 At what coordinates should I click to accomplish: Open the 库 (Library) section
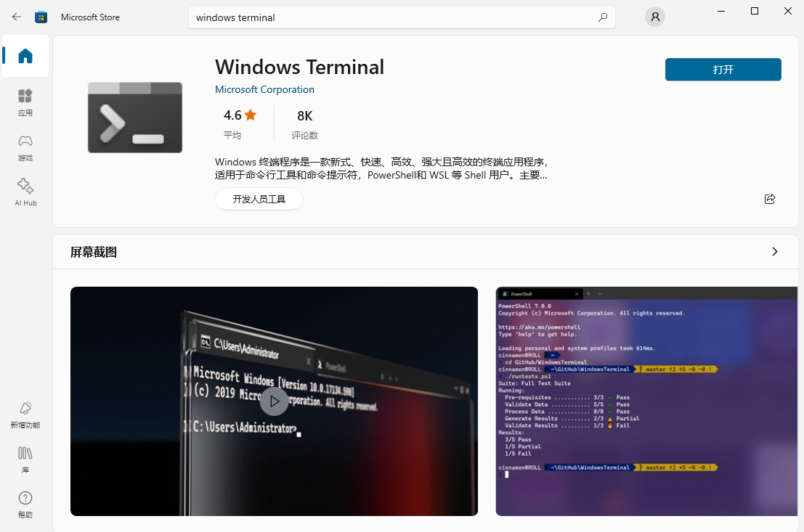click(x=25, y=460)
